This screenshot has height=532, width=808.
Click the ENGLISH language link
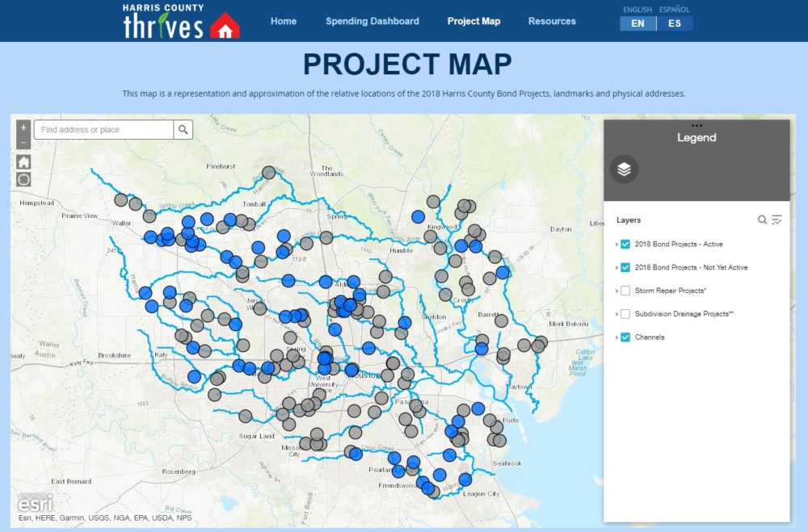(638, 9)
